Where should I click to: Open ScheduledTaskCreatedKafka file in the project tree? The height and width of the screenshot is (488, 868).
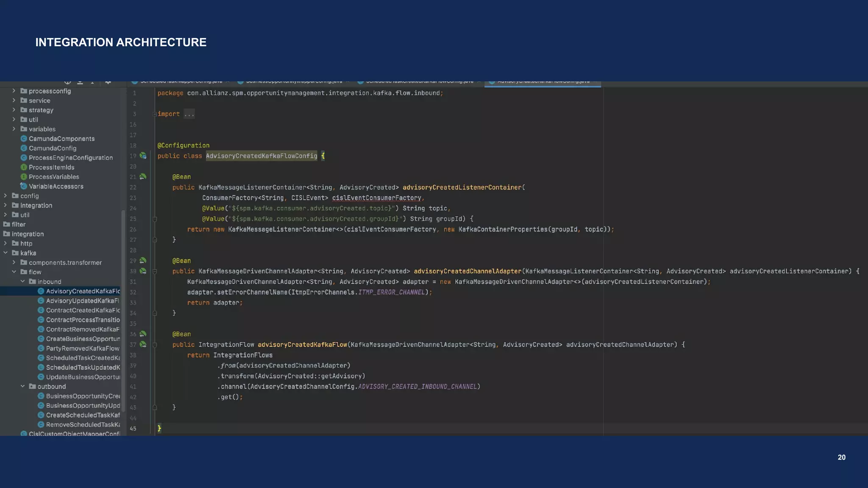[x=83, y=358]
